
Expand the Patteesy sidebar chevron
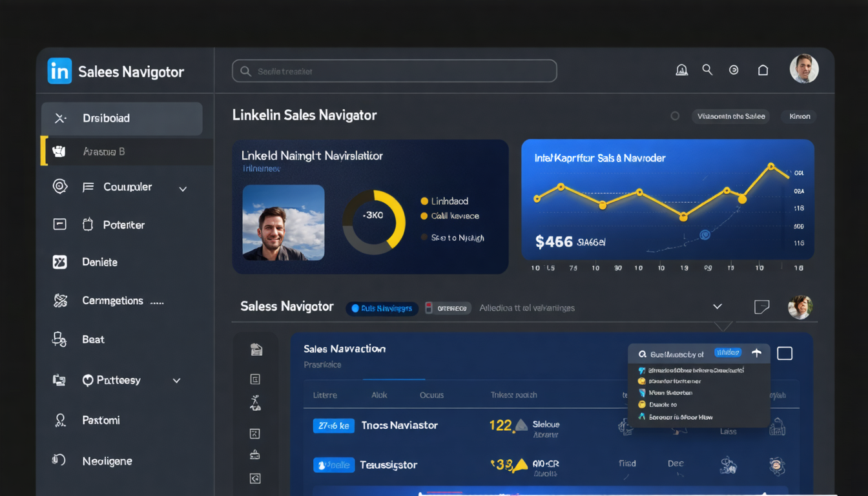point(176,381)
